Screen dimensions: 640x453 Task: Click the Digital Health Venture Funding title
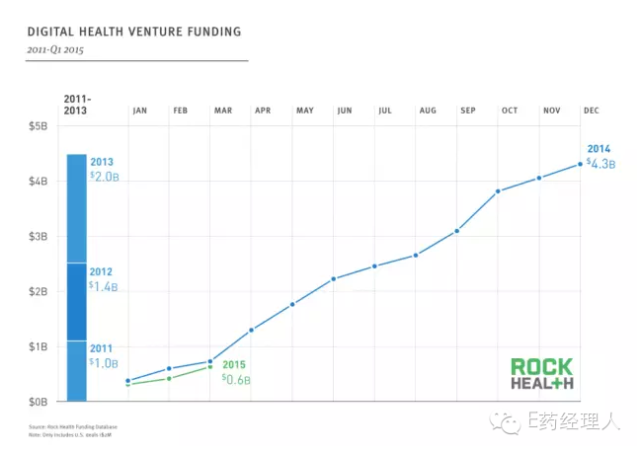tap(134, 32)
